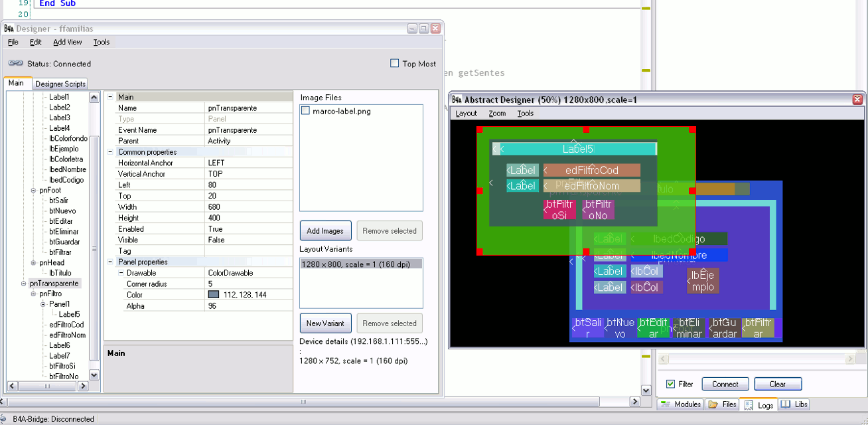Click the Modules tab icon
The height and width of the screenshot is (425, 868).
tap(666, 404)
